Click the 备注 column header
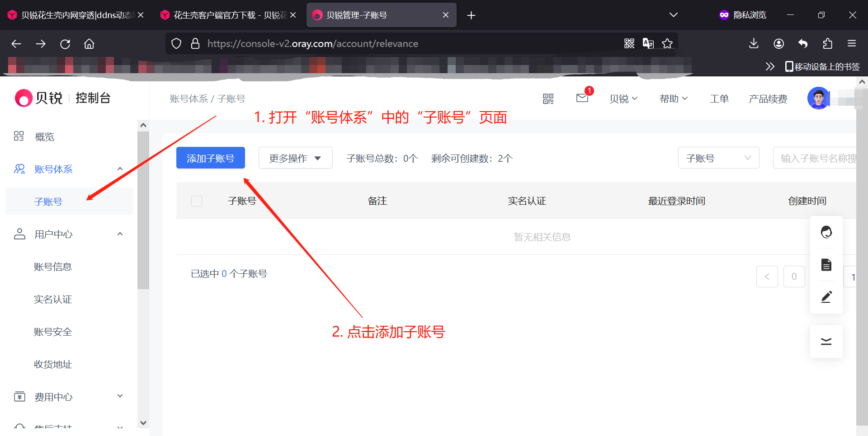This screenshot has width=868, height=436. point(377,201)
